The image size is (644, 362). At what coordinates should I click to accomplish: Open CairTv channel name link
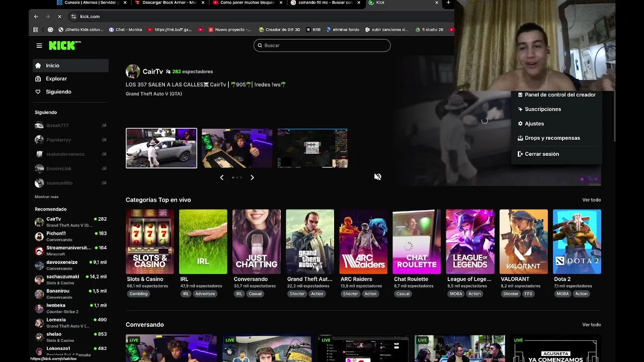152,71
